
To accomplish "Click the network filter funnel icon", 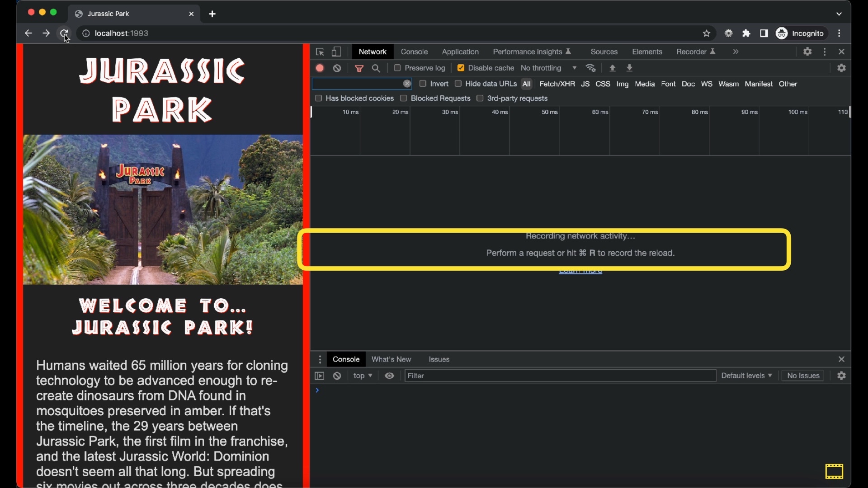I will (359, 68).
